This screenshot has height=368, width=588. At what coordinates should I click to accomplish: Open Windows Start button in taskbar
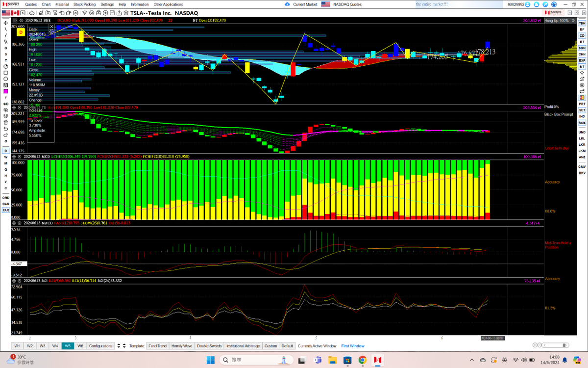click(210, 360)
